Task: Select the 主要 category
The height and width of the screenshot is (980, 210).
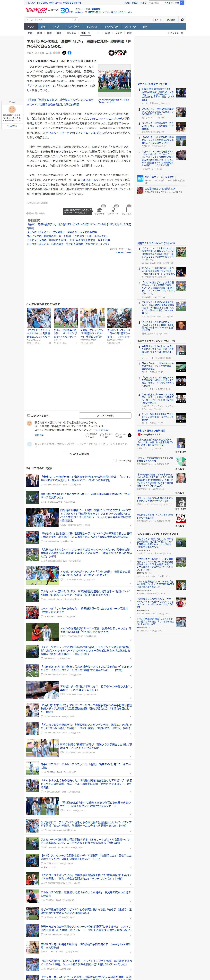Action: (30, 33)
